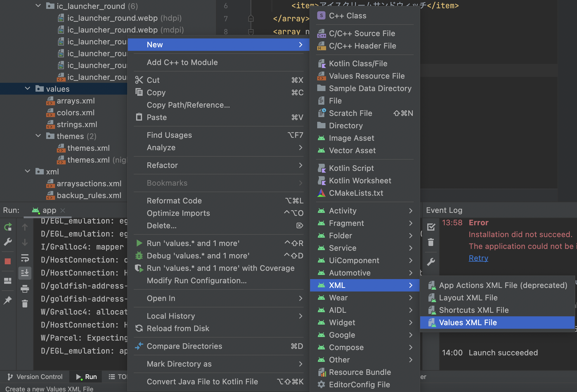This screenshot has width=577, height=392.
Task: Mark Event Log notifications as read
Action: (x=431, y=227)
